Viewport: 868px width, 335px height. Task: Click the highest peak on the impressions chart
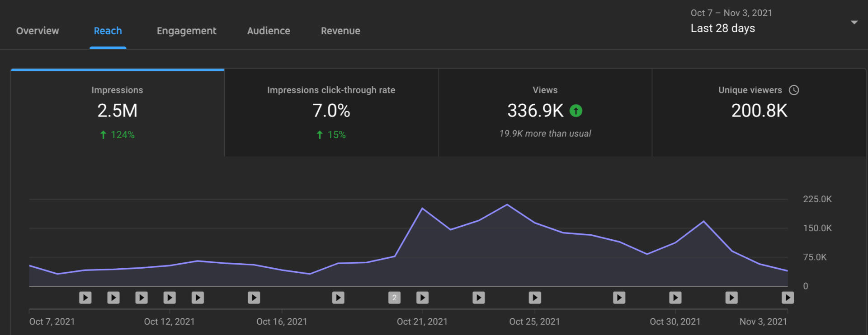point(507,205)
